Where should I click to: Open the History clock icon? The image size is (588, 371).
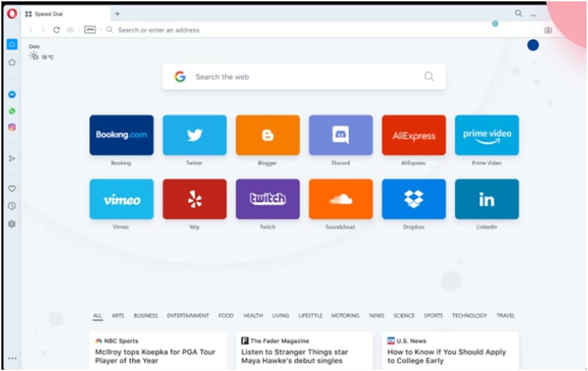(x=12, y=206)
